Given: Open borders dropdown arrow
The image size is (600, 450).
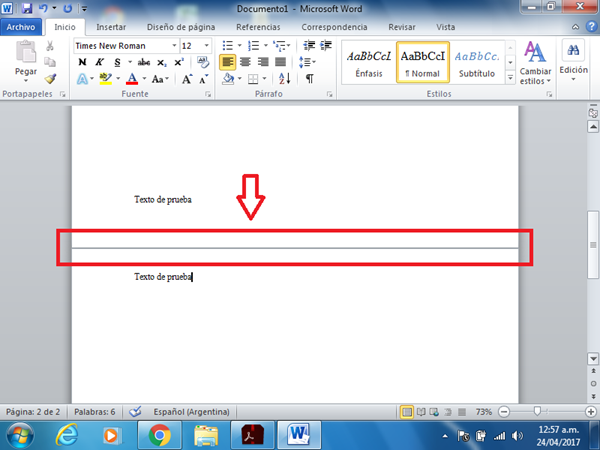Looking at the screenshot, I should tap(264, 79).
